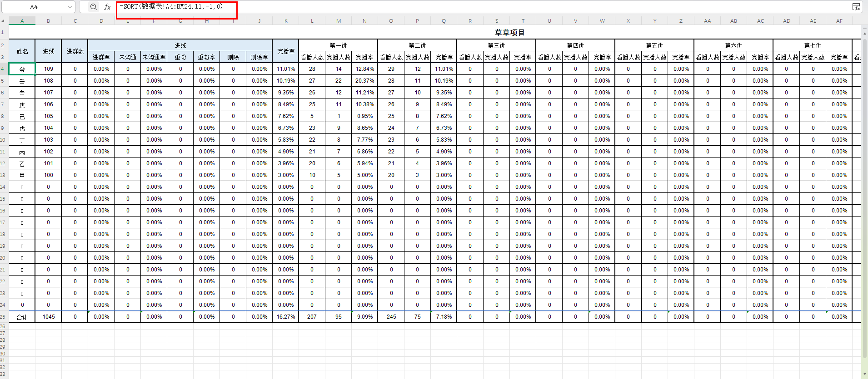Select the title cell 草草项目
Screen dimensions: 868x379
pos(509,32)
